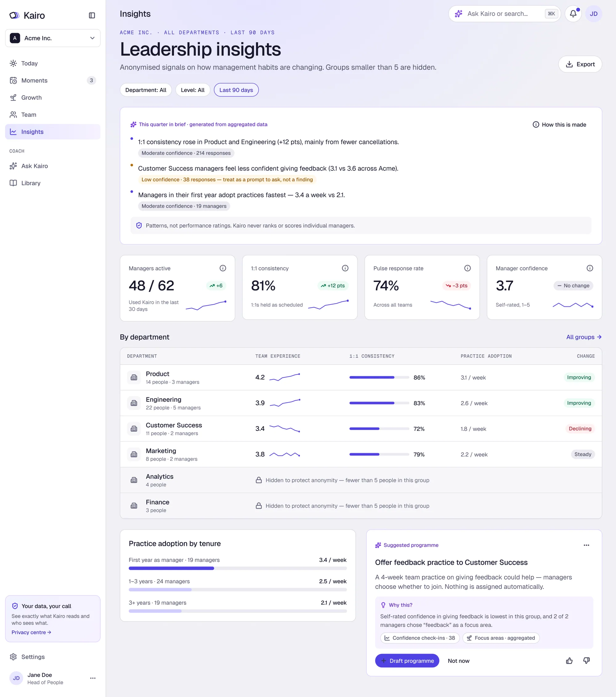Open Moments in the sidebar
The image size is (616, 697).
[53, 80]
